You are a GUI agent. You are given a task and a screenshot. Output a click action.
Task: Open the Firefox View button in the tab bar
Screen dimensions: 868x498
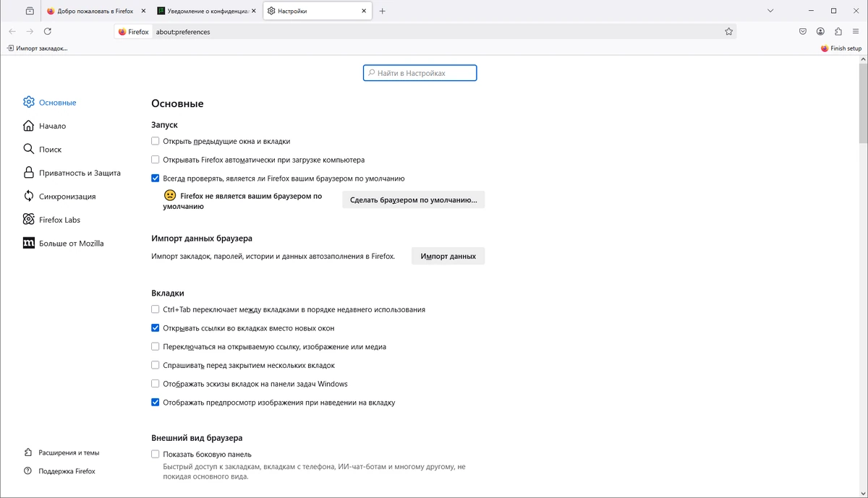pyautogui.click(x=30, y=11)
